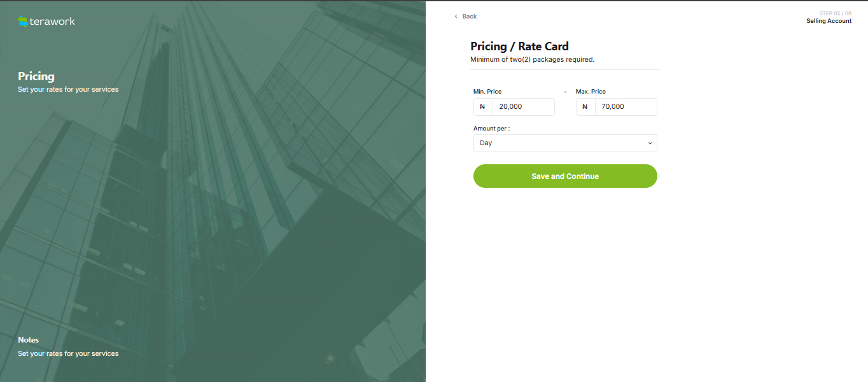Go back using the Back link text

[470, 17]
